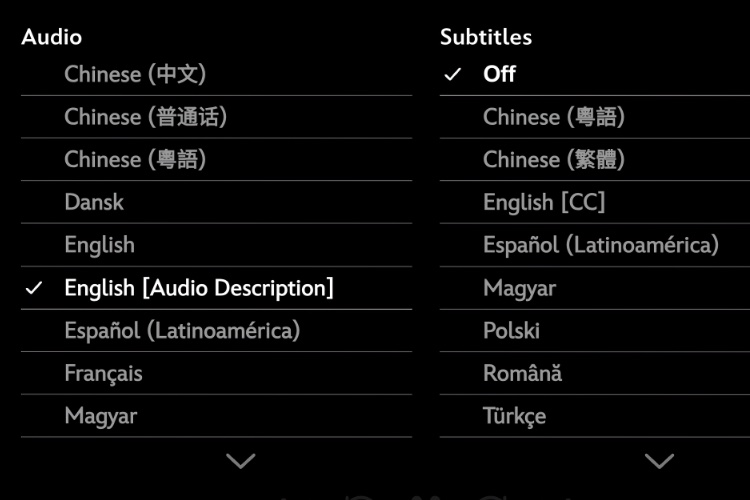Turn on Türkçe subtitles

tap(514, 416)
